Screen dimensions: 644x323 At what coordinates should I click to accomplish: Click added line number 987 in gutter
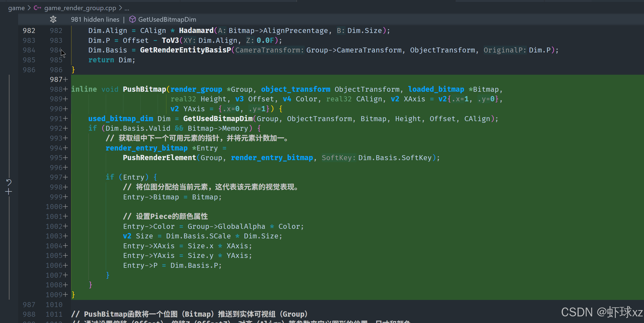[56, 79]
